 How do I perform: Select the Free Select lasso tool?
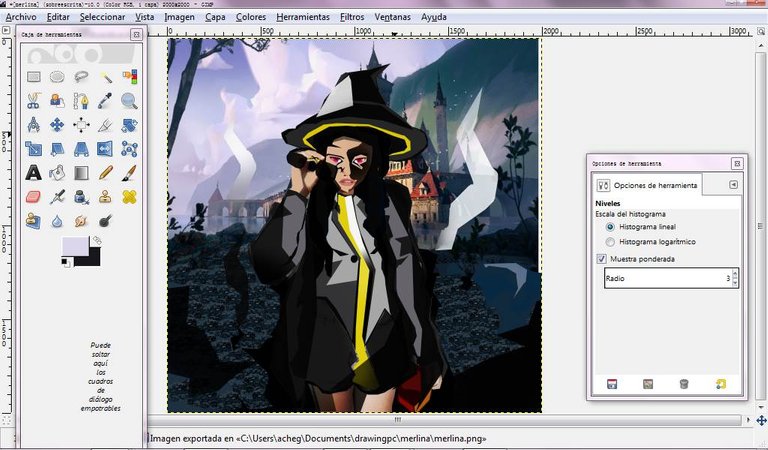click(81, 77)
